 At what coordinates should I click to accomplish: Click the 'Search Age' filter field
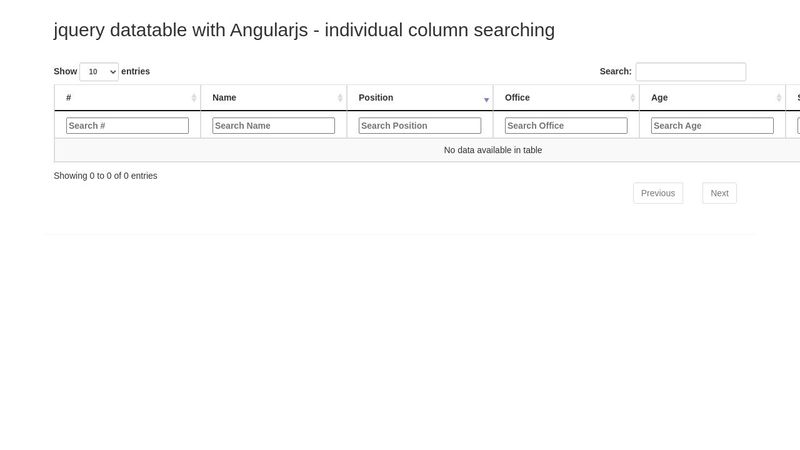coord(712,126)
